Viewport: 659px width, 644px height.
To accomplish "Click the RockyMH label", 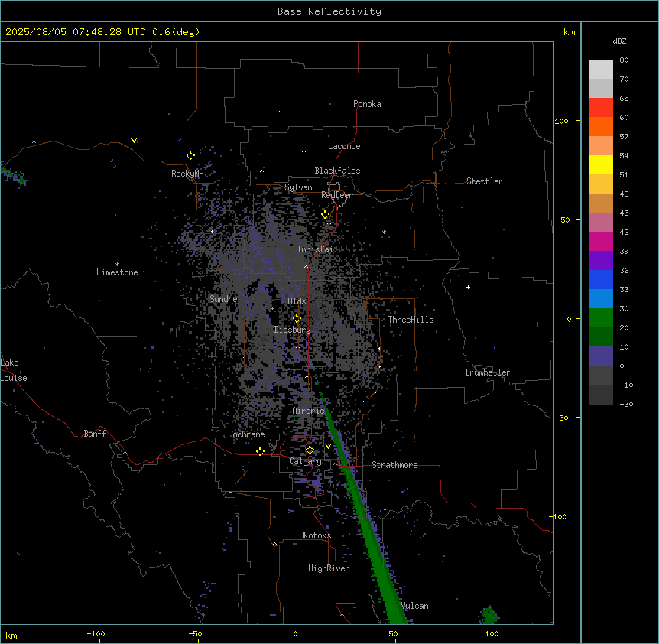I will coord(187,174).
